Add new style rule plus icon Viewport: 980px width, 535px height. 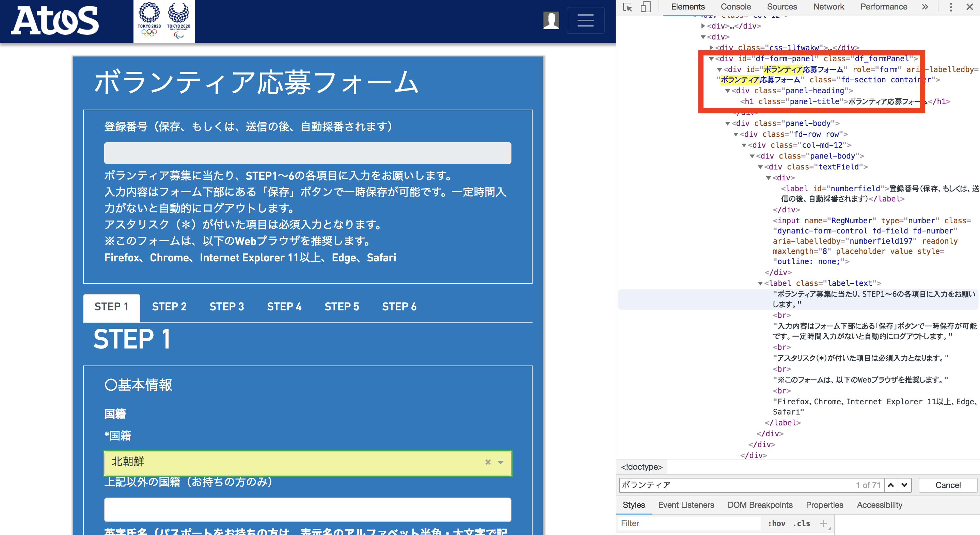(823, 523)
